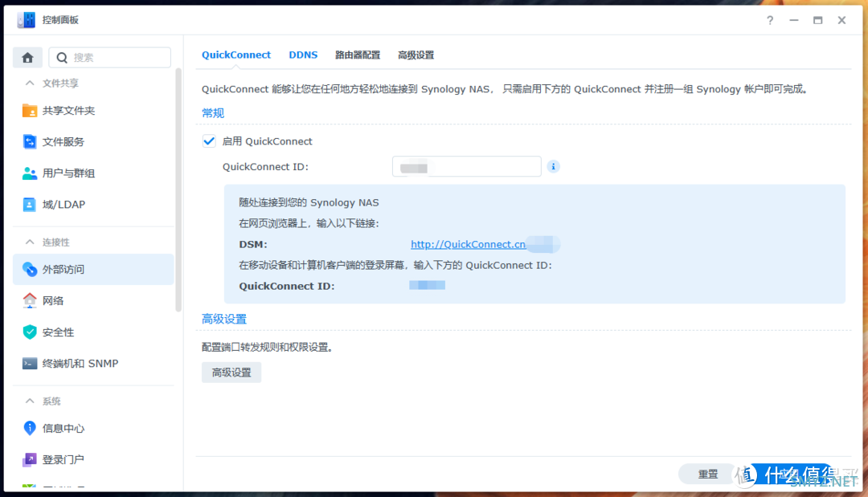Open User & Group (用户与群组) icon
The height and width of the screenshot is (497, 868).
point(30,173)
